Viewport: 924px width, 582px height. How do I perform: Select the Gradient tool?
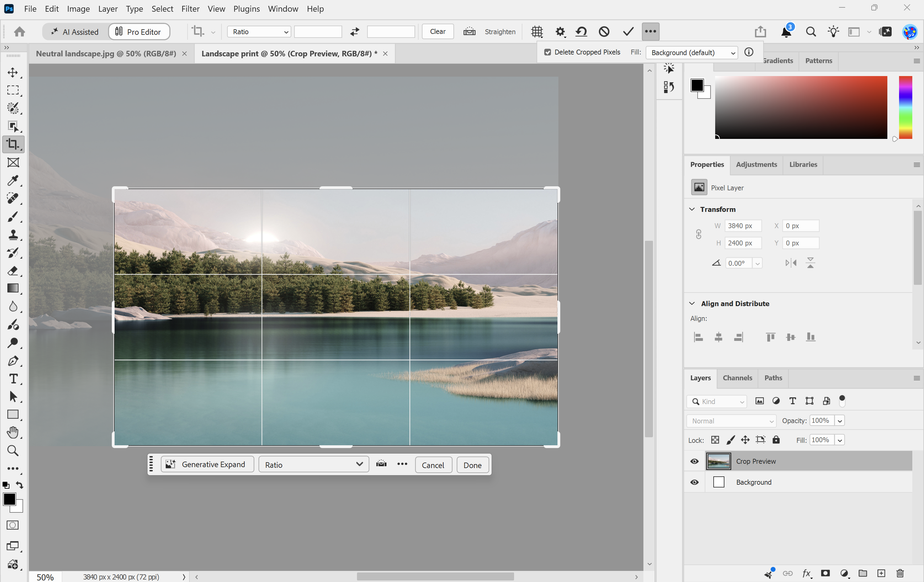tap(13, 289)
